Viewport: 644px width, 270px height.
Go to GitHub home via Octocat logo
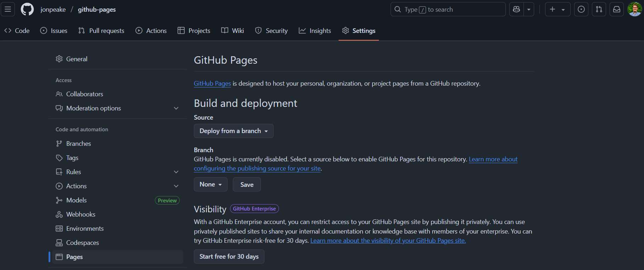click(27, 9)
